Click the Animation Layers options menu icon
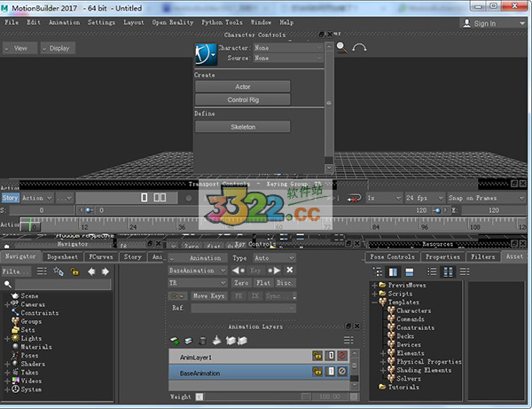Viewport: 532px width, 409px height. point(348,340)
